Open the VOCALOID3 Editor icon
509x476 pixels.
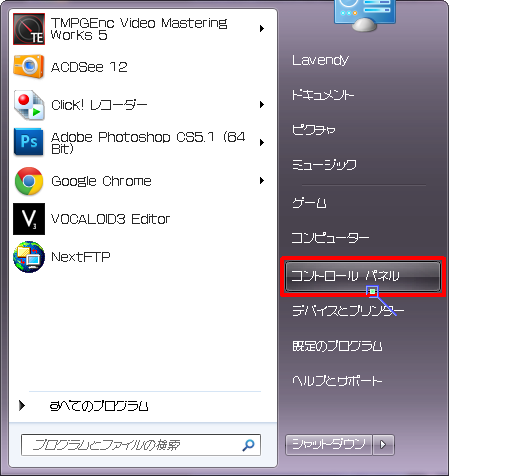29,219
